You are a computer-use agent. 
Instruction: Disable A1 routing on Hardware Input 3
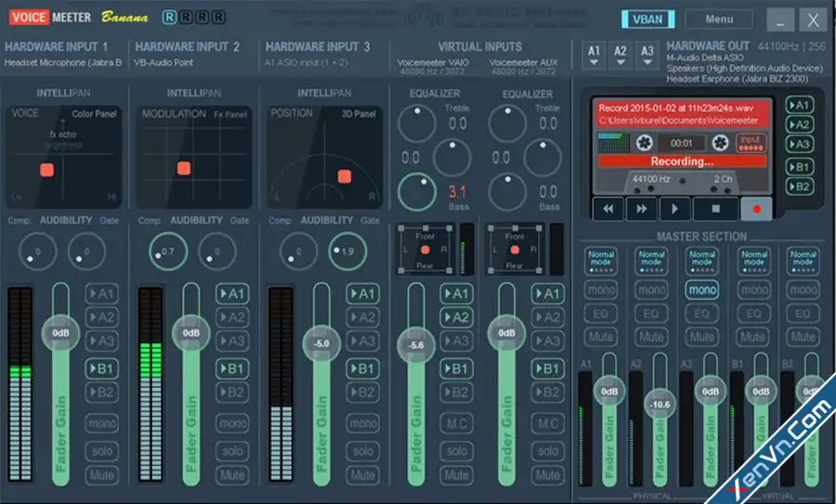363,293
